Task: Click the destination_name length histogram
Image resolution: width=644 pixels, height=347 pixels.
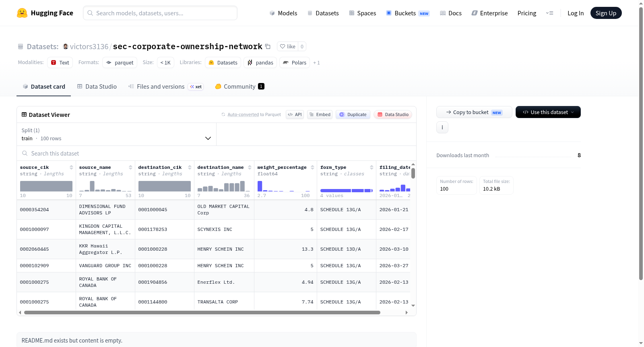Action: tap(223, 186)
